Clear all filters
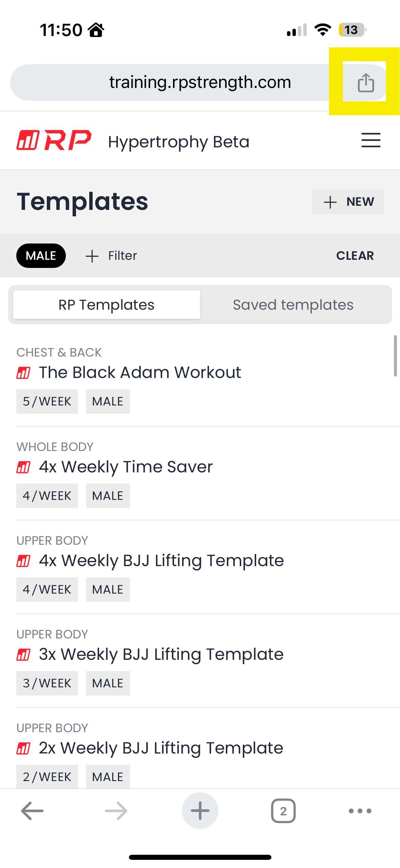The image size is (400, 868). [x=355, y=256]
